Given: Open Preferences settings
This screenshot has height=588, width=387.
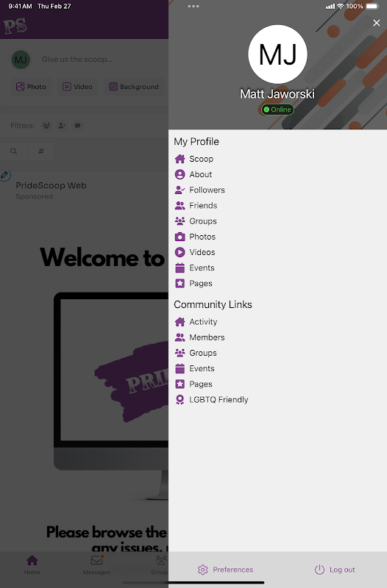Looking at the screenshot, I should tap(225, 570).
